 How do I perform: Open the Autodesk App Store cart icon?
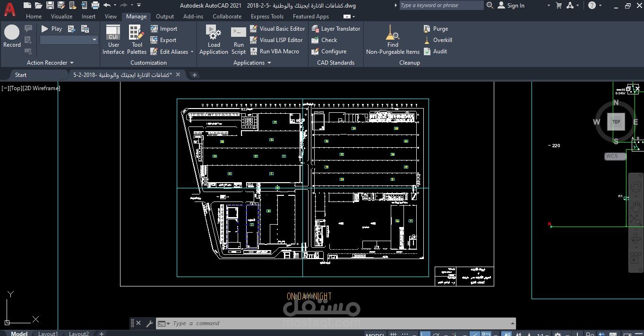pyautogui.click(x=559, y=6)
